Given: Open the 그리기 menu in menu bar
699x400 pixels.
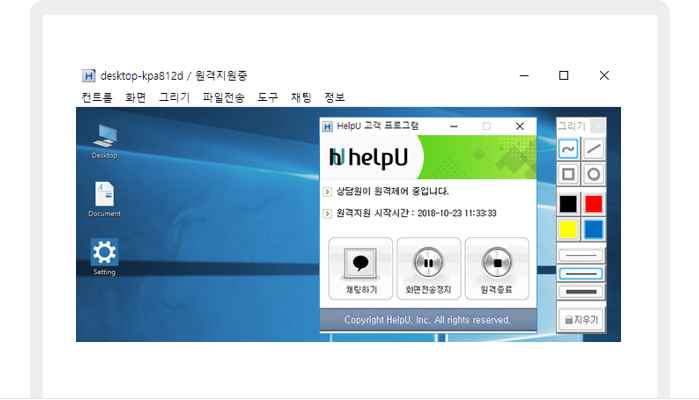Looking at the screenshot, I should [x=174, y=97].
